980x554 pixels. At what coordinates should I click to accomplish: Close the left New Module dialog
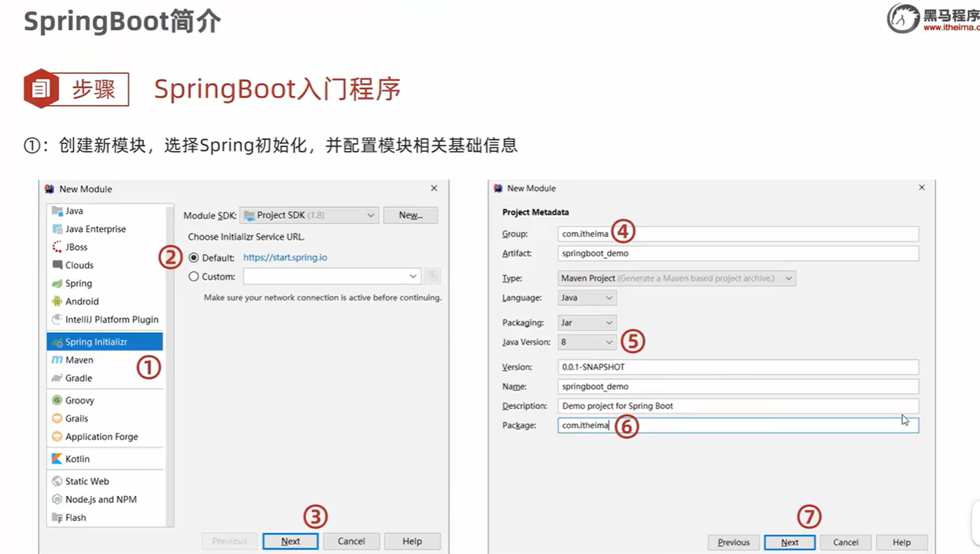(x=434, y=188)
